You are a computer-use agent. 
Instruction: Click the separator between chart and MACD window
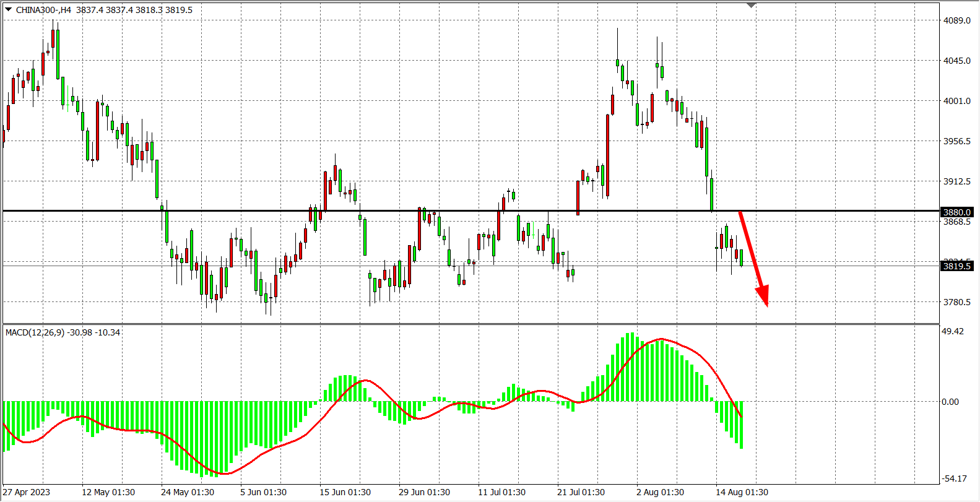[470, 324]
